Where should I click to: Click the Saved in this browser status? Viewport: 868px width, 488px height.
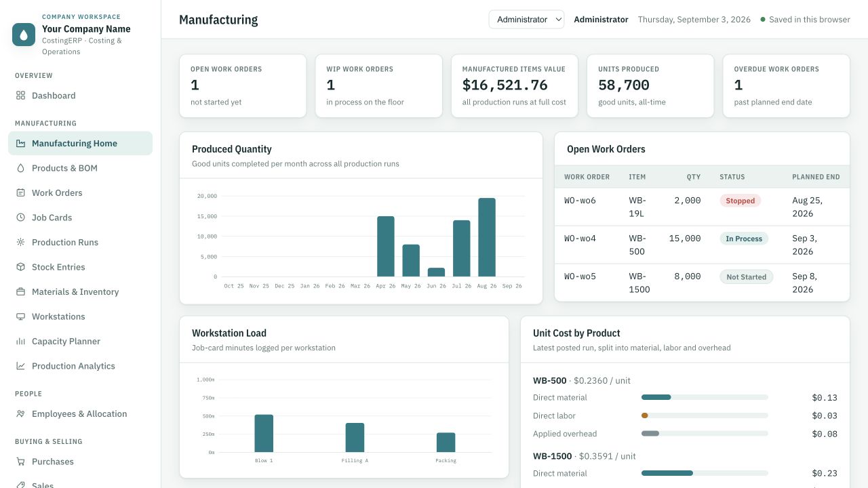pyautogui.click(x=805, y=20)
